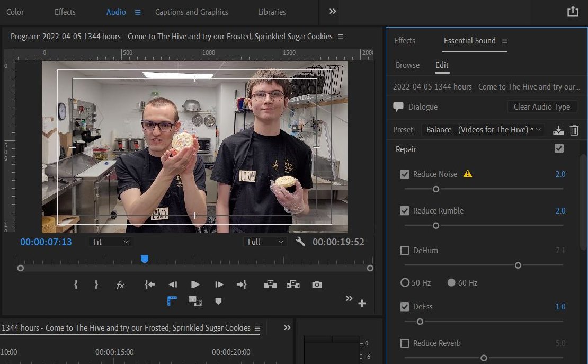This screenshot has width=588, height=364.
Task: Open the Essential Sound panel tab
Action: tap(469, 40)
